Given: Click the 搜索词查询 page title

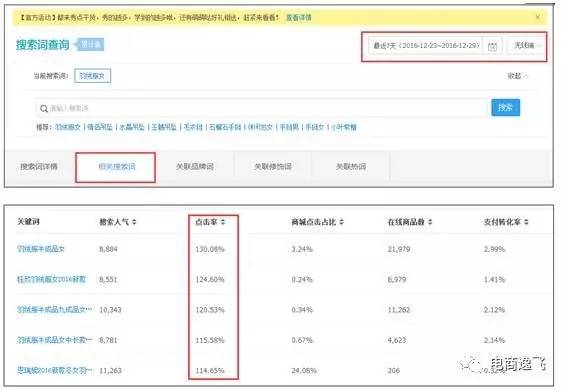Looking at the screenshot, I should [x=42, y=45].
